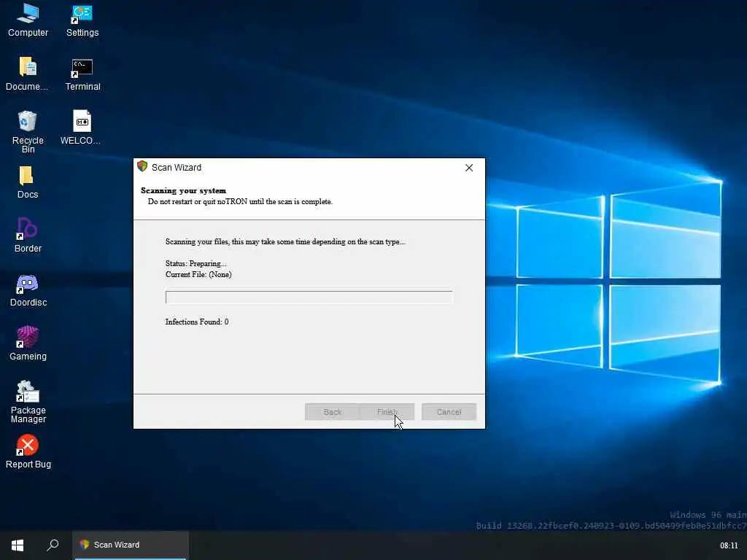
Task: Click the 'Current File: (None)' line
Action: [x=198, y=274]
